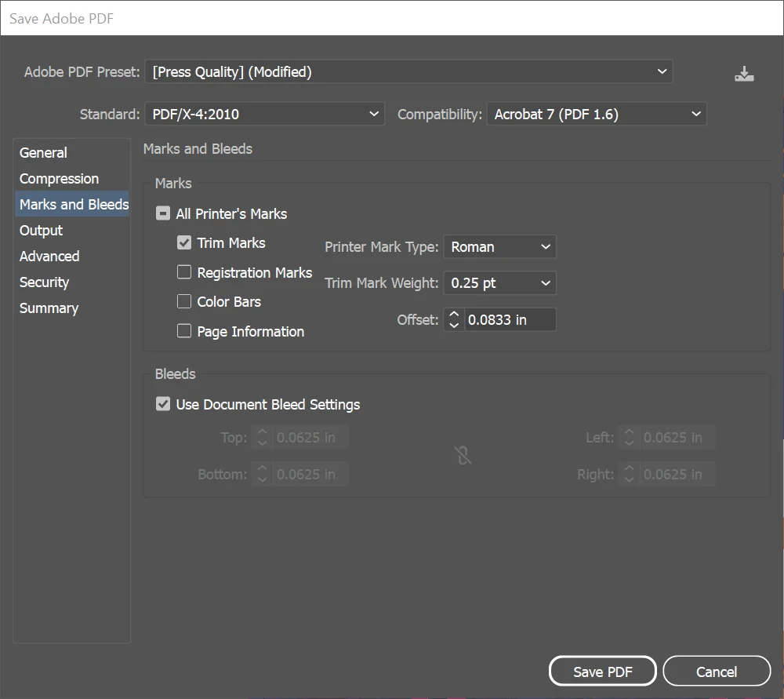Click the save preset icon
The height and width of the screenshot is (699, 784).
click(x=743, y=73)
